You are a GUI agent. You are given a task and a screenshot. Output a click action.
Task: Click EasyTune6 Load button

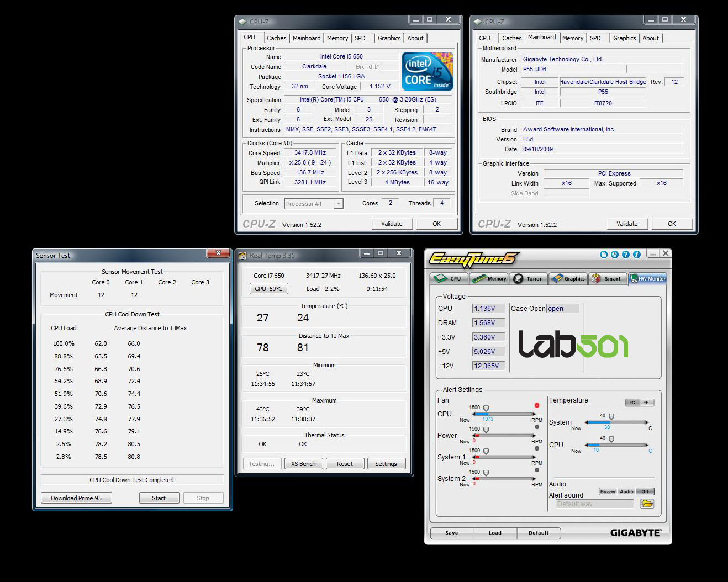tap(495, 533)
